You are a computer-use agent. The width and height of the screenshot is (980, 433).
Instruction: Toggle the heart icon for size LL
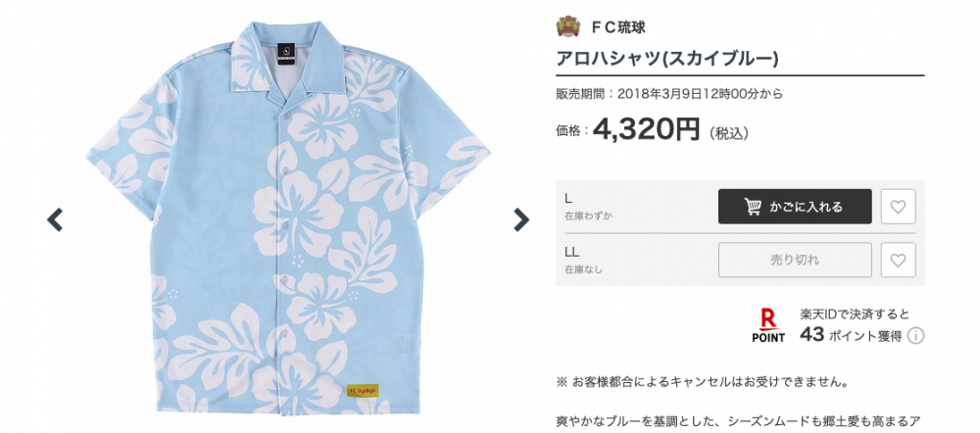tap(898, 260)
